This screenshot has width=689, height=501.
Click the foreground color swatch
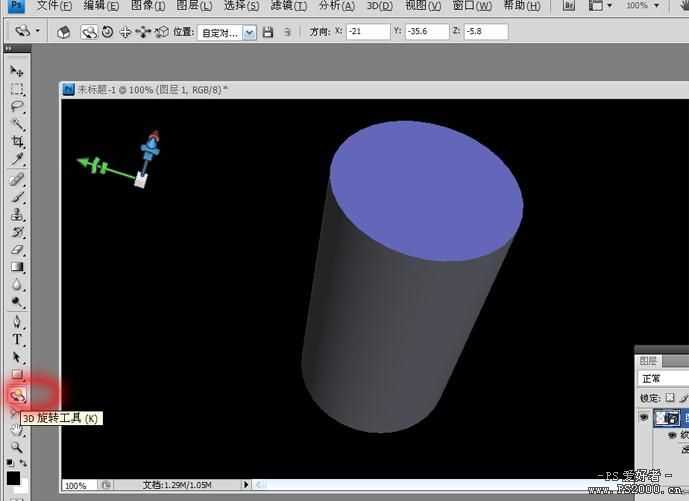[x=13, y=478]
